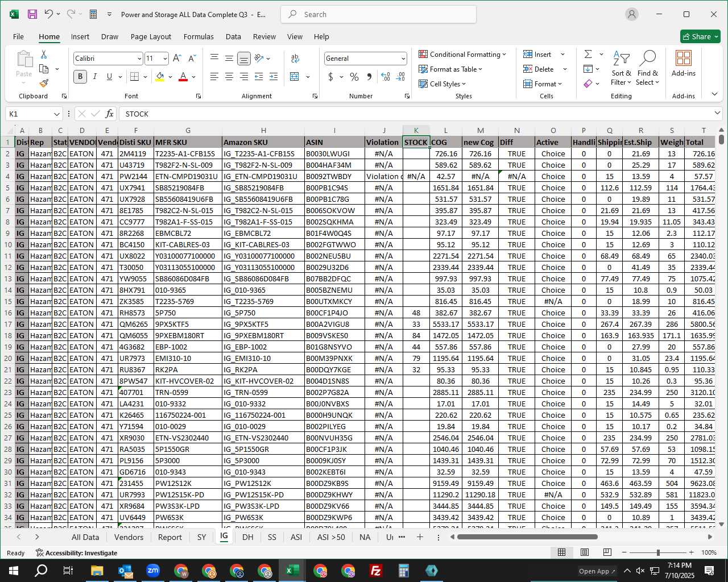
Task: Open the Add-ins icon
Action: (684, 63)
